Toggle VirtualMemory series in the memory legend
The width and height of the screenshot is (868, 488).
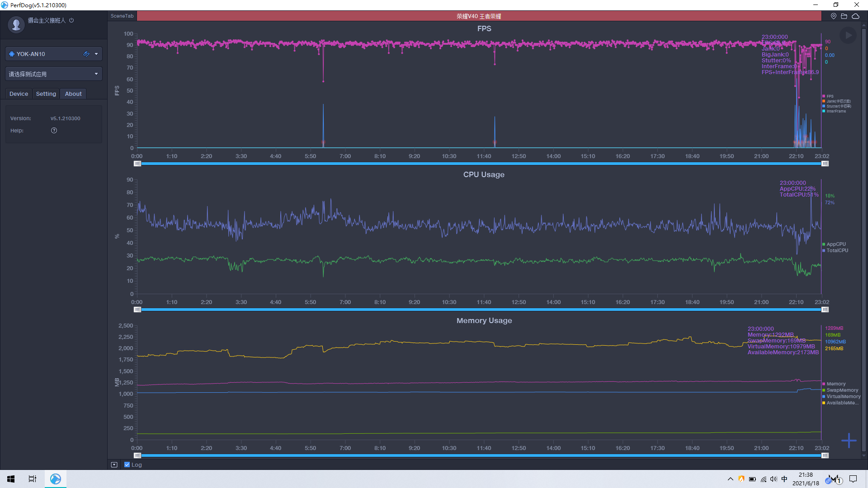click(x=841, y=396)
